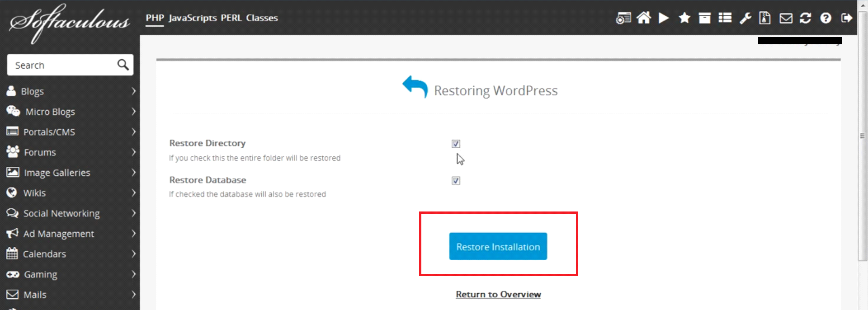868x310 pixels.
Task: Click the Micro Blogs chat icon
Action: pyautogui.click(x=13, y=111)
